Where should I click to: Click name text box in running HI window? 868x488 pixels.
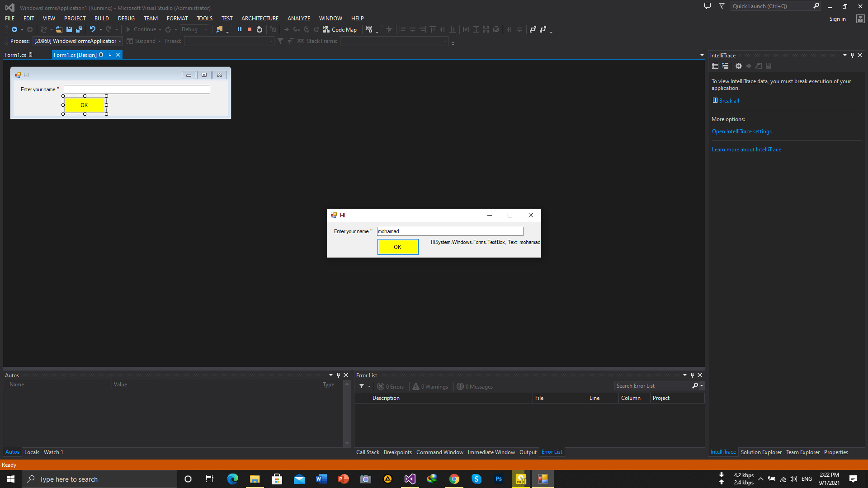coord(450,231)
